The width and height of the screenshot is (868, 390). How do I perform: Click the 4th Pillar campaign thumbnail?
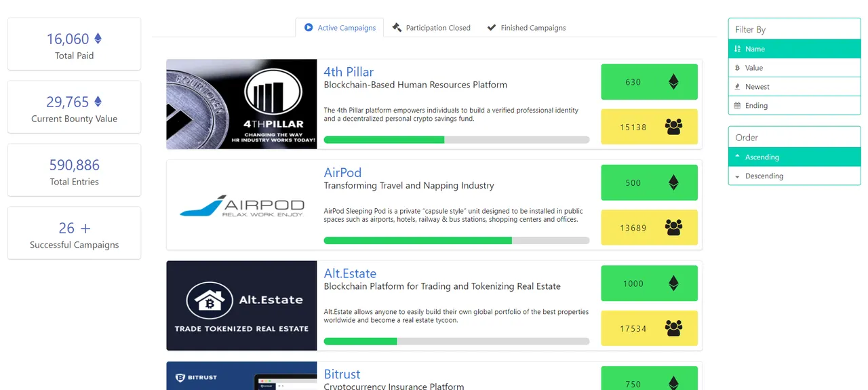pos(241,104)
